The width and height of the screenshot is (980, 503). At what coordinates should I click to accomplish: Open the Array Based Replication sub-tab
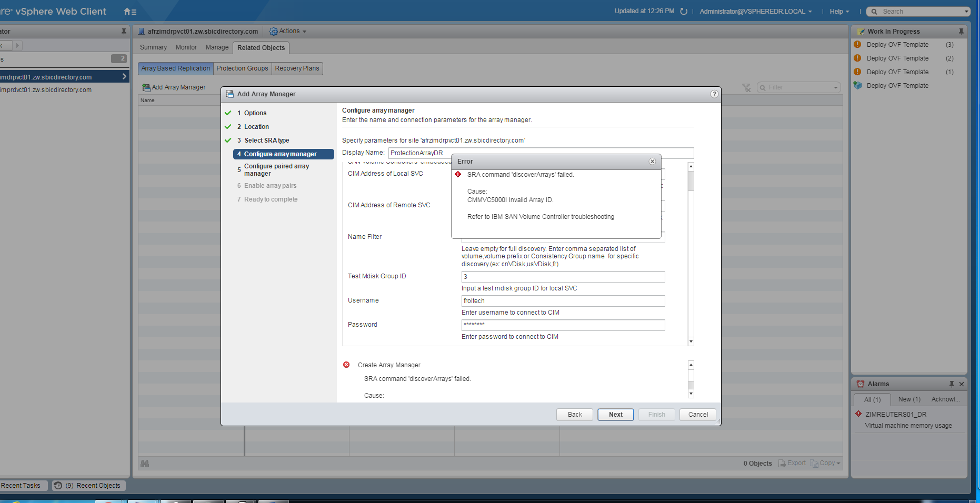pyautogui.click(x=175, y=68)
